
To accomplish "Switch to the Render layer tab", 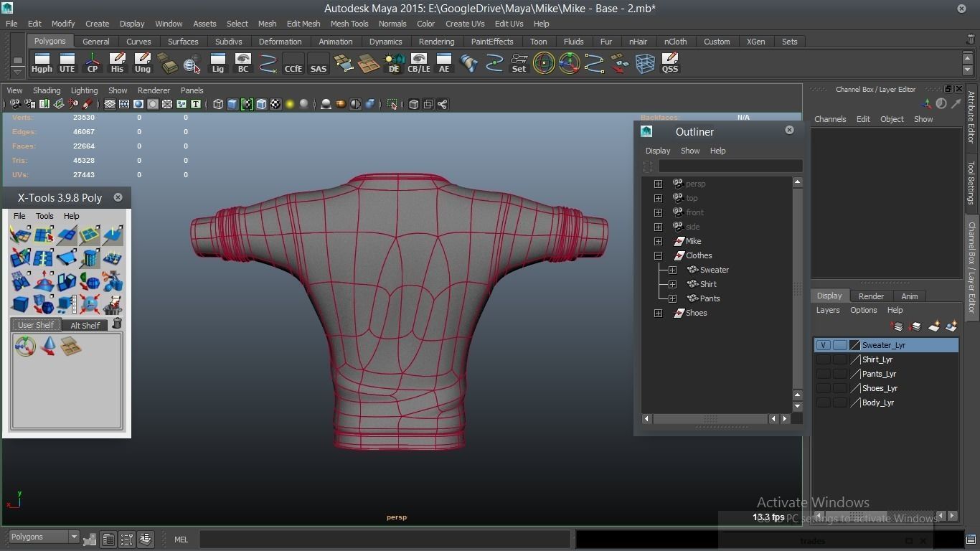I will 871,296.
